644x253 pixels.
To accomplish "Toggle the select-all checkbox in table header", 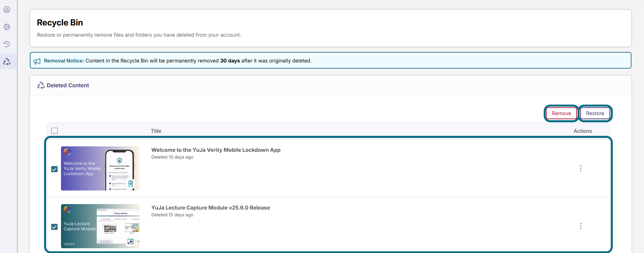I will pyautogui.click(x=54, y=131).
